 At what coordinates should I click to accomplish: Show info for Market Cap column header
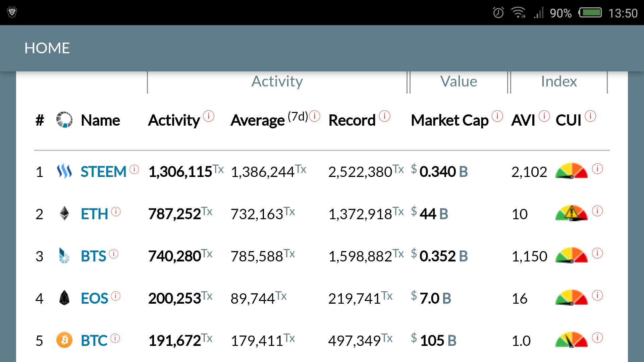tap(497, 116)
